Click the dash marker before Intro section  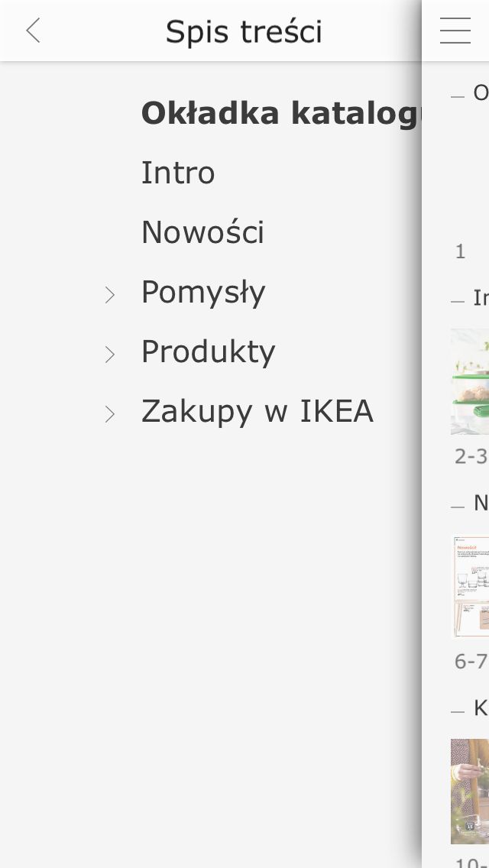click(458, 302)
